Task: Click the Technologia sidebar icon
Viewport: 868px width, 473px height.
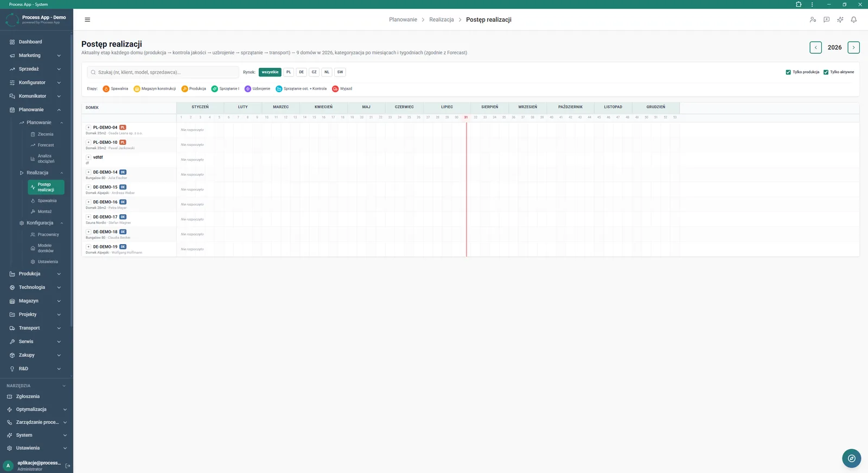Action: tap(12, 287)
